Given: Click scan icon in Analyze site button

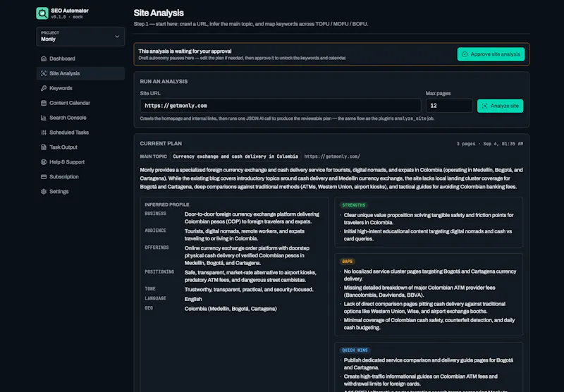Looking at the screenshot, I should click(x=484, y=106).
